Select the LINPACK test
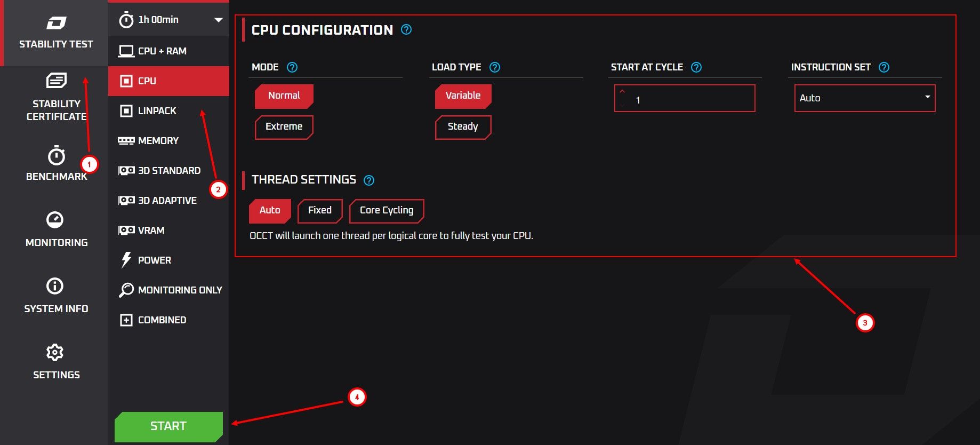 click(168, 111)
